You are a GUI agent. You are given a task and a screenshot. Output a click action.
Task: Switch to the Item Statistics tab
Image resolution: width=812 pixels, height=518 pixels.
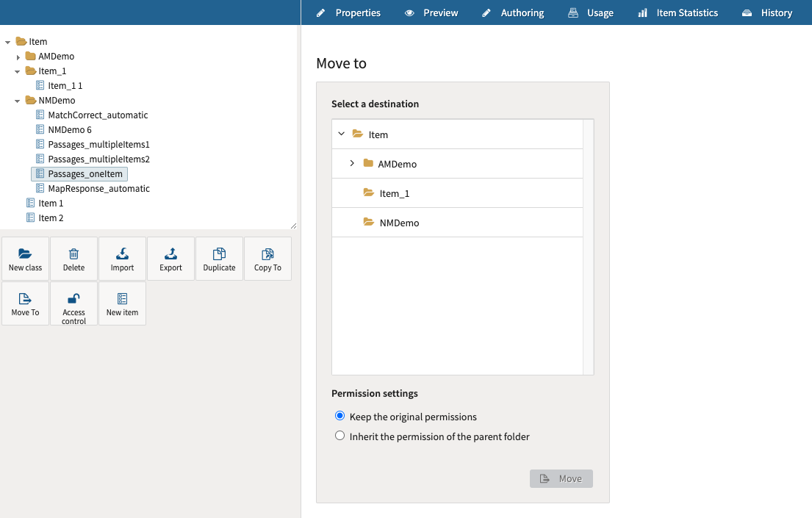pos(678,12)
